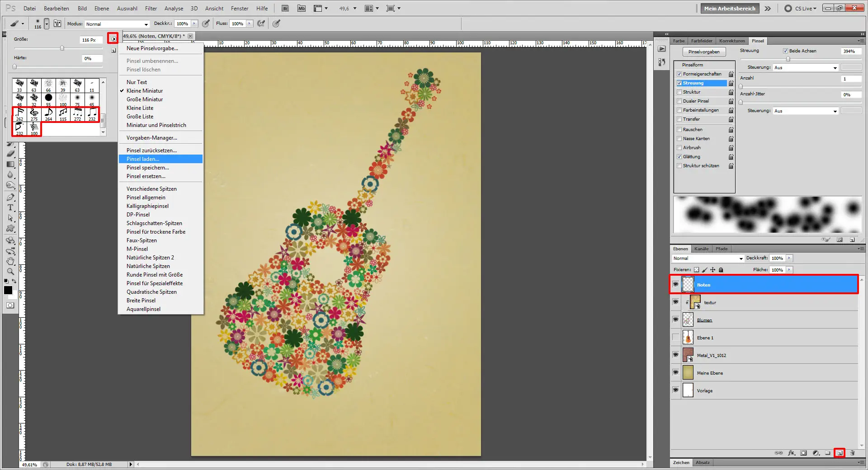Hide the Blumen layer
868x470 pixels.
676,320
